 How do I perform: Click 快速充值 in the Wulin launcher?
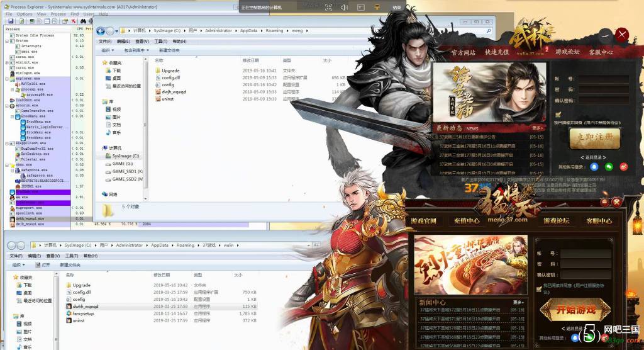[x=497, y=52]
